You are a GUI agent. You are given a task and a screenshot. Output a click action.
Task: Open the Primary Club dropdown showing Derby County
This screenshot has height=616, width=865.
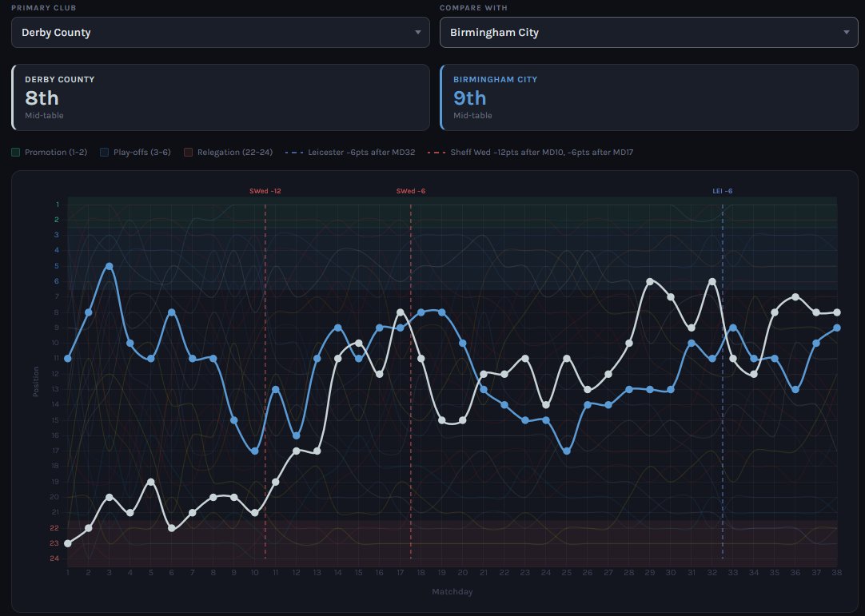click(220, 33)
